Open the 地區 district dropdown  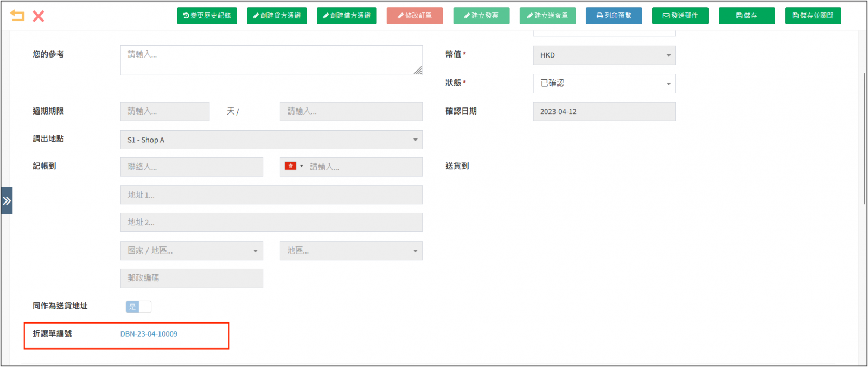pyautogui.click(x=351, y=251)
